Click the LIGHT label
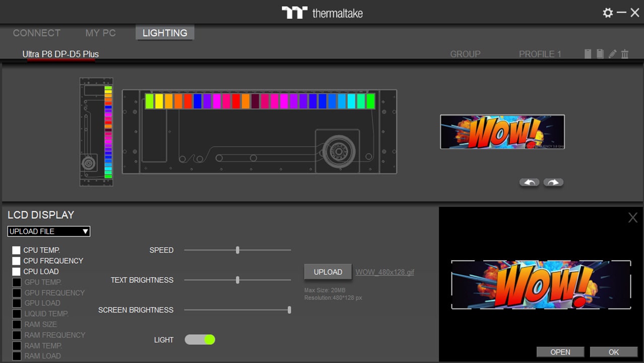This screenshot has width=644, height=363. [164, 340]
